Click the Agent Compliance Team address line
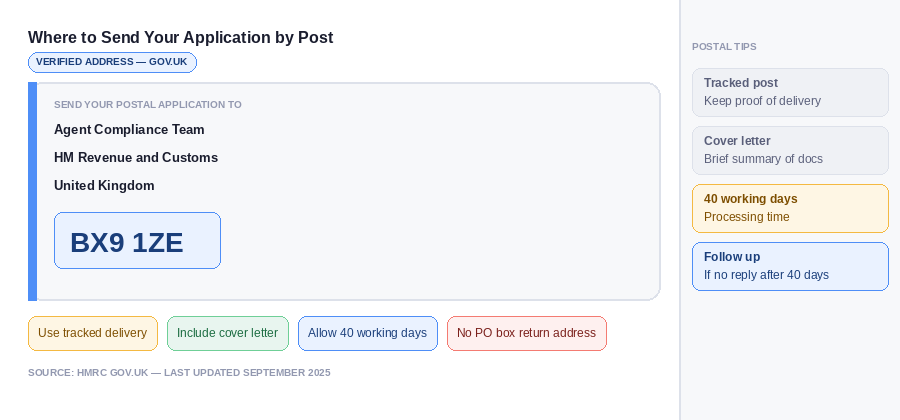 pyautogui.click(x=129, y=130)
